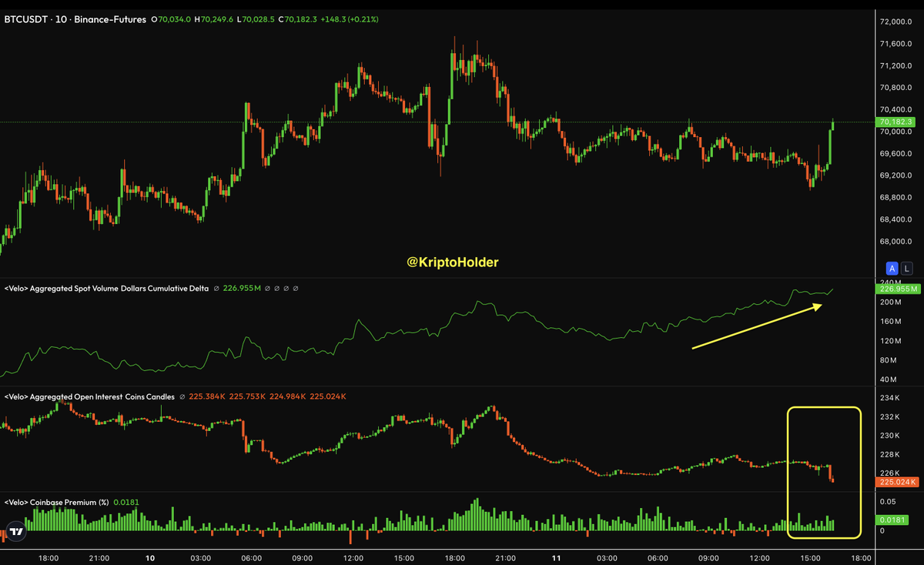
Task: Click the 69,200.0 price axis label
Action: point(896,176)
